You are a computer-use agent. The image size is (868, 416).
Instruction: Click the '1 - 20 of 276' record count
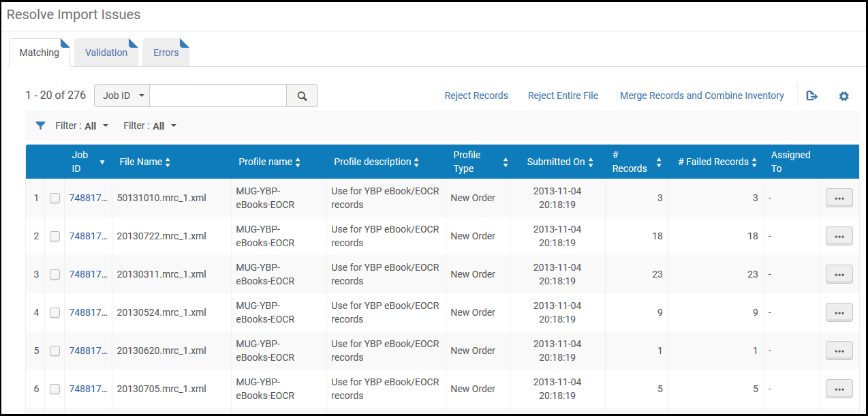pyautogui.click(x=56, y=95)
